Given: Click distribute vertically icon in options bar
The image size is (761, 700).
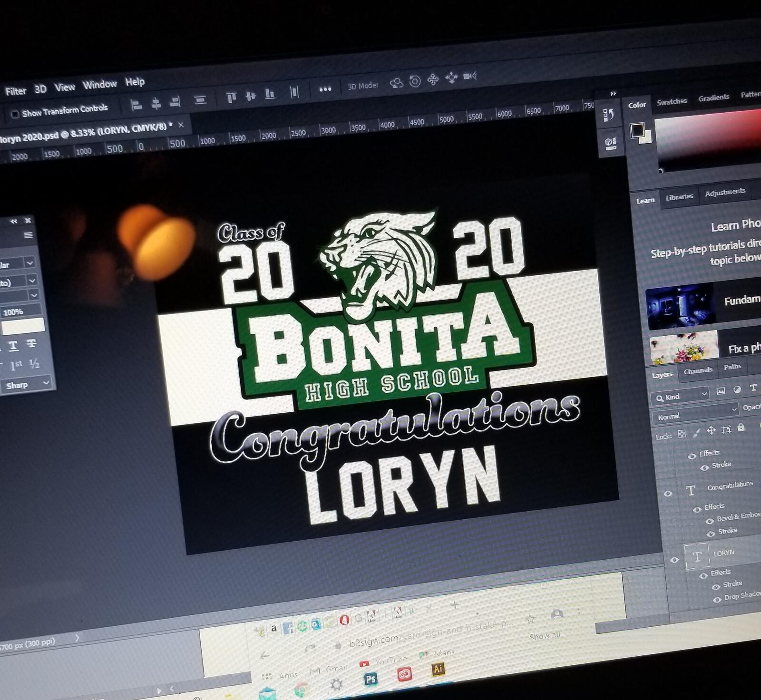Looking at the screenshot, I should tap(200, 100).
